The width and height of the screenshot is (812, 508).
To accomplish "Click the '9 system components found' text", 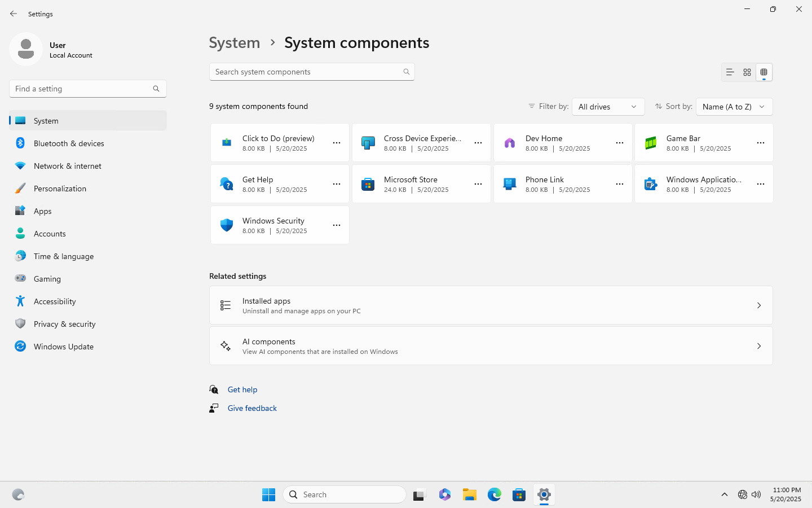I will pos(258,106).
